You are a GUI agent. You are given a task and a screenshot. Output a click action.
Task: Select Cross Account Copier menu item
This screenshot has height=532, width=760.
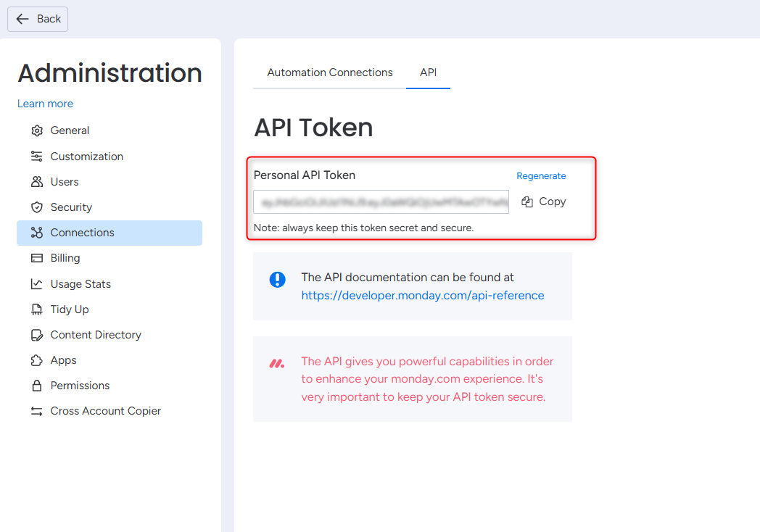[x=105, y=411]
